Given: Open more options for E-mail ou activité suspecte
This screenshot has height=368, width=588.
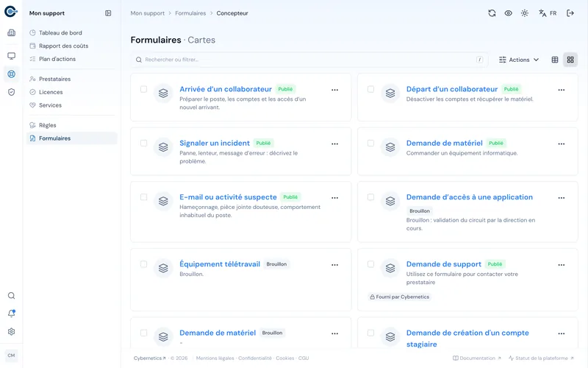Looking at the screenshot, I should tap(334, 198).
